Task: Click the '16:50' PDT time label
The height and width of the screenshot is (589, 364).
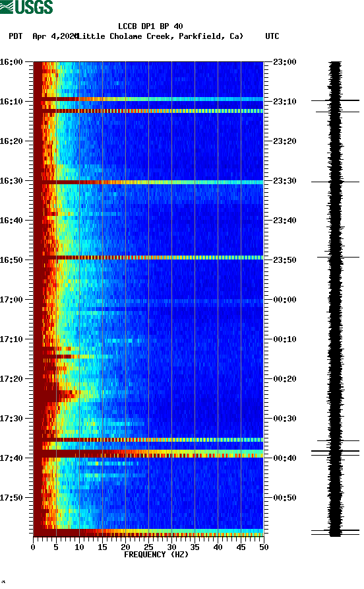Action: (x=11, y=260)
